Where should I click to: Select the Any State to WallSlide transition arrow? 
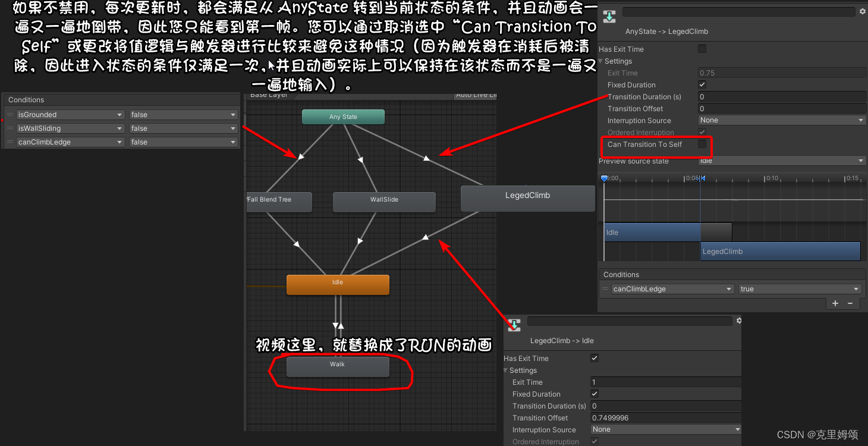(361, 159)
